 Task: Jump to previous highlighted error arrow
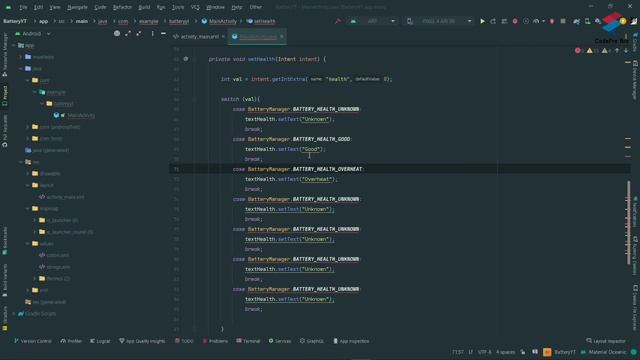coord(617,51)
